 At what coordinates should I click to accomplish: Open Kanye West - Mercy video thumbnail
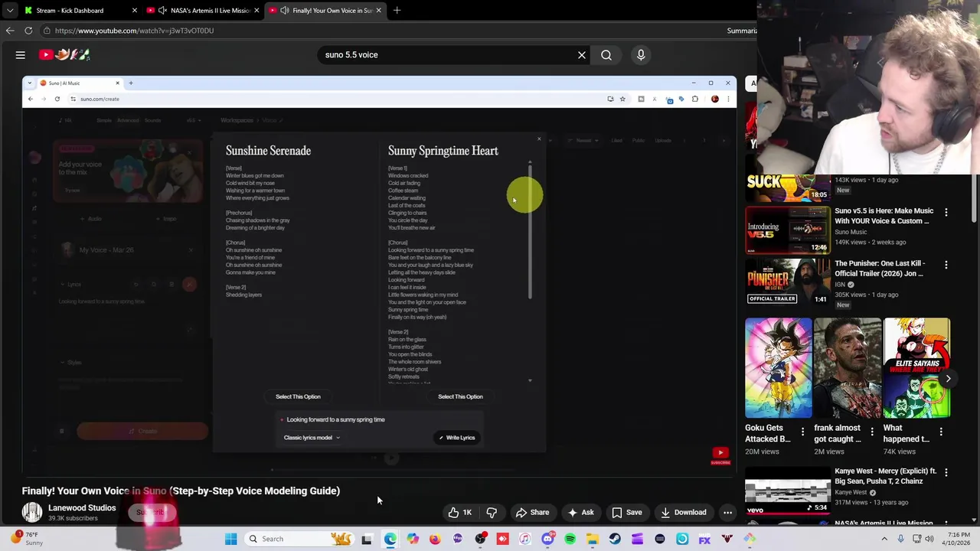coord(787,490)
